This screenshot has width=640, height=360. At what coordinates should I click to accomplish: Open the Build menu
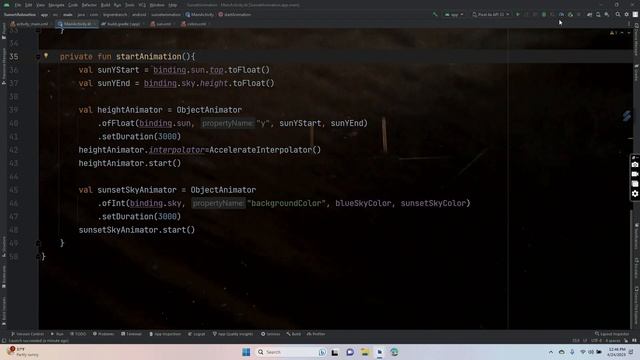[105, 5]
